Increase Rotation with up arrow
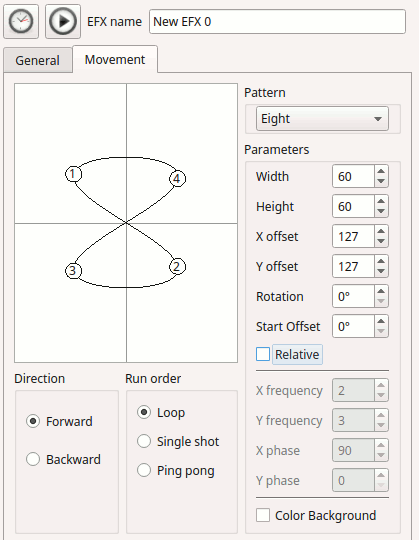The height and width of the screenshot is (540, 419). 381,291
